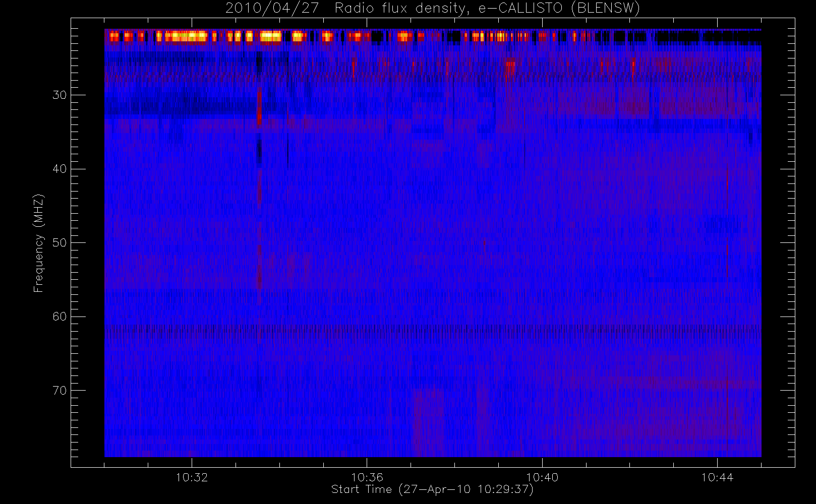
Task: Click the 10:32 time tick label
Action: tap(192, 477)
